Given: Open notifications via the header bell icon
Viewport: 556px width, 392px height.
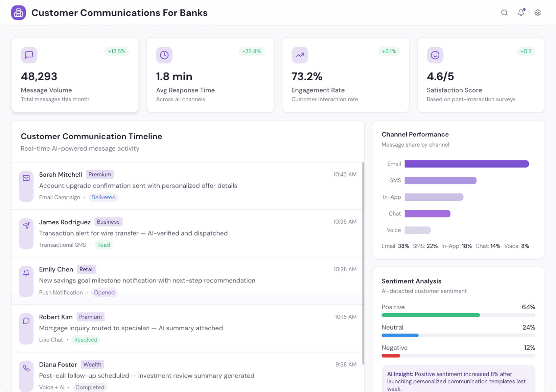Looking at the screenshot, I should pyautogui.click(x=521, y=12).
